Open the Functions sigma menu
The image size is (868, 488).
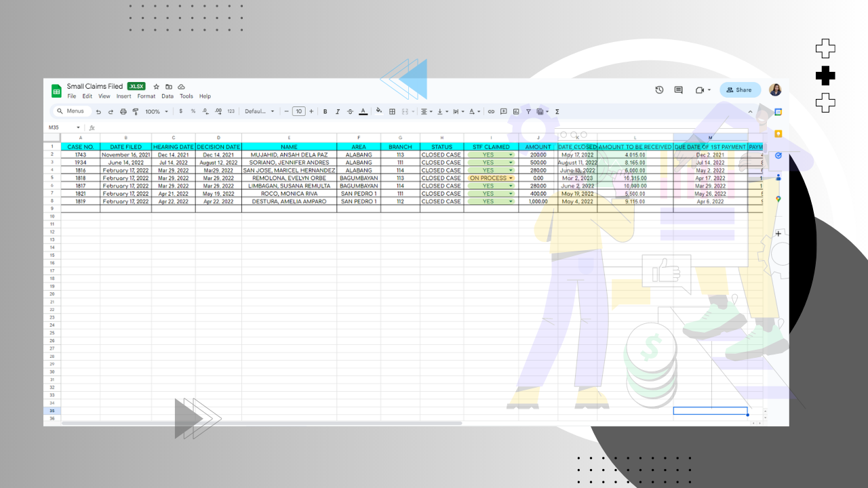click(x=557, y=111)
